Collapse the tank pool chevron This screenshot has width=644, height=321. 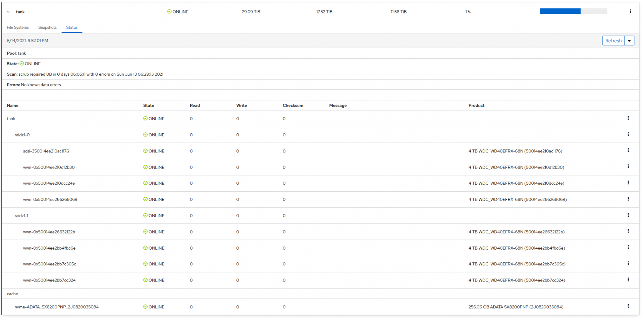pos(8,12)
